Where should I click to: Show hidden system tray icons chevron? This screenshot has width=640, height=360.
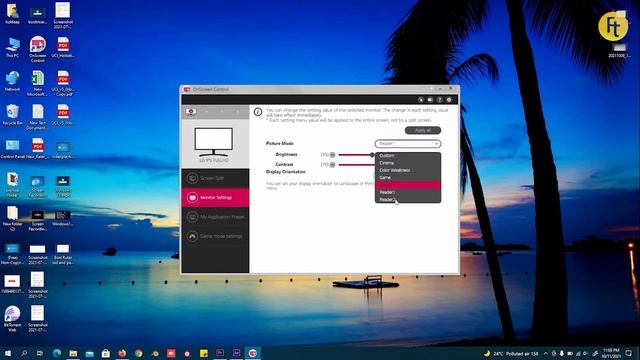(546, 353)
